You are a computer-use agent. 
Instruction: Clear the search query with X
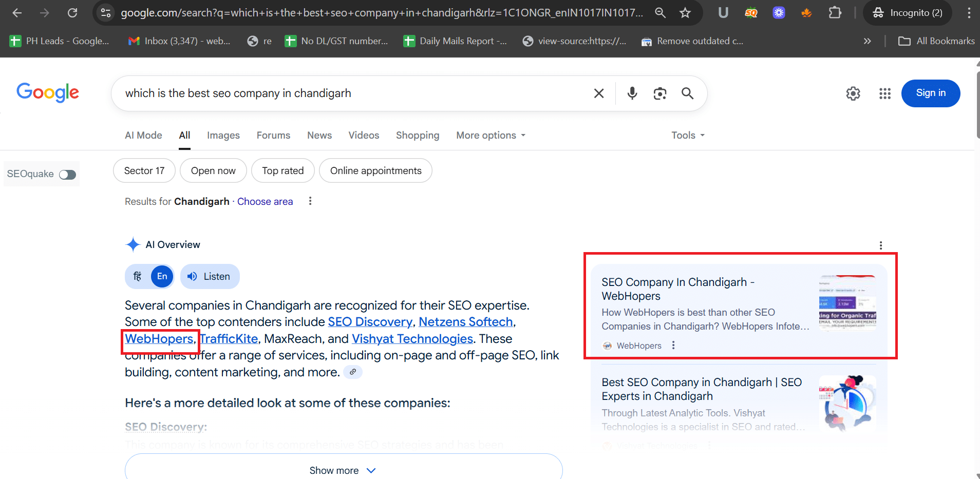click(599, 93)
